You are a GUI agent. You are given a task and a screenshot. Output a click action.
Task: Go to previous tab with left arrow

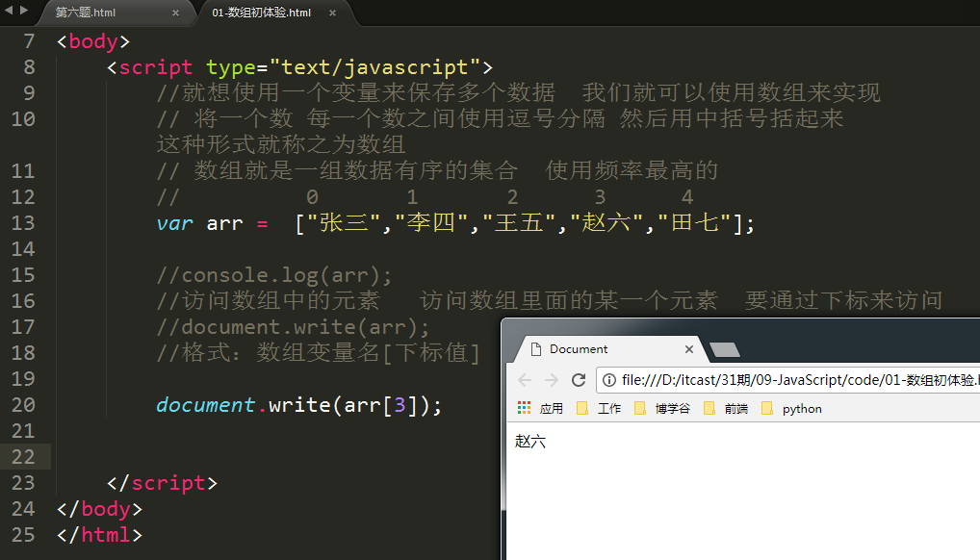(x=9, y=10)
